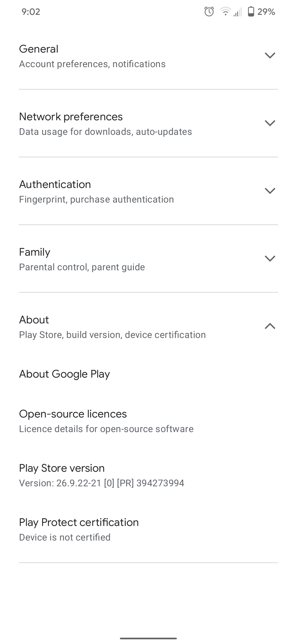
Task: Open About Google Play
Action: [x=64, y=374]
